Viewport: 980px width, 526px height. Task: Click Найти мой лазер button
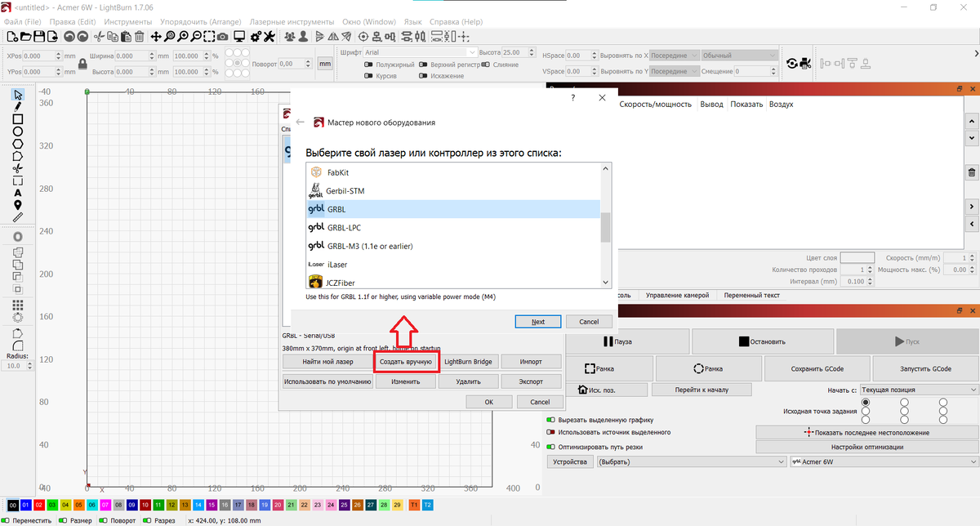pos(327,360)
